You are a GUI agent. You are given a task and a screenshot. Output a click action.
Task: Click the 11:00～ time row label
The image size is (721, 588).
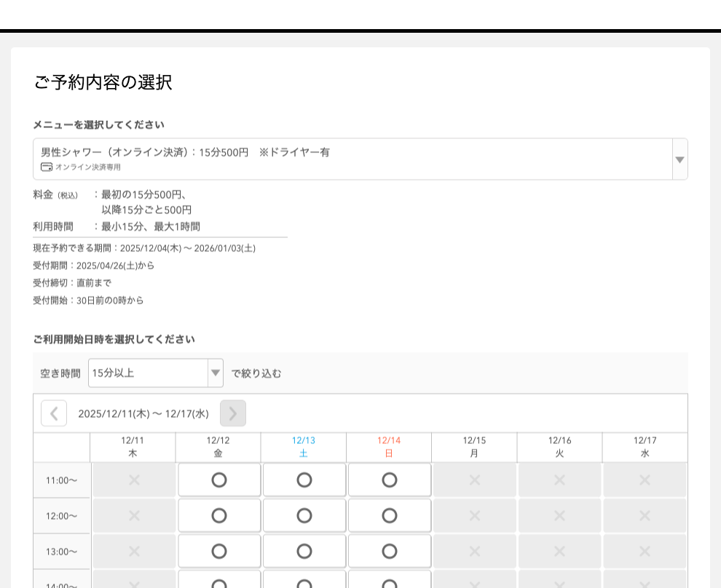pyautogui.click(x=61, y=480)
